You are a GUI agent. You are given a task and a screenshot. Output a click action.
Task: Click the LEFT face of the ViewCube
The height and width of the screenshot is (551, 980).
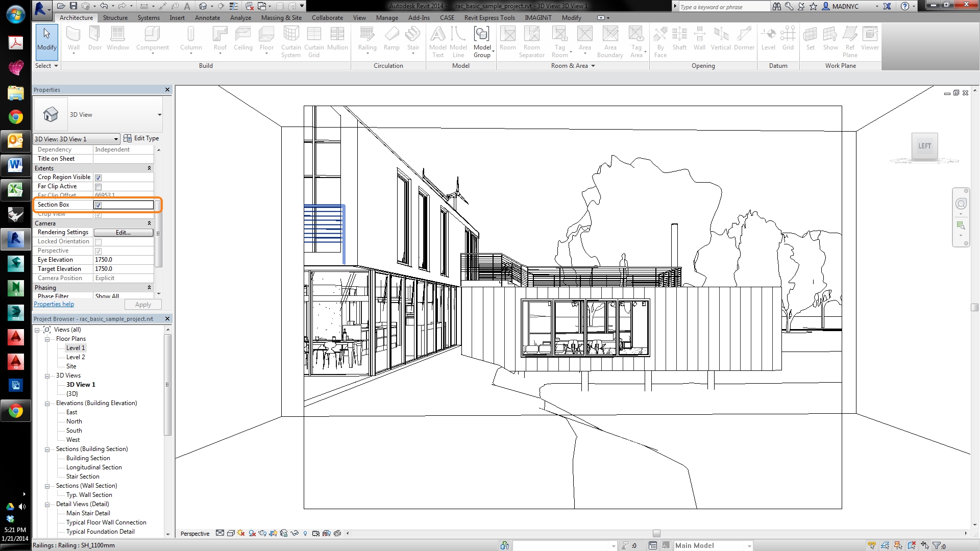(924, 146)
